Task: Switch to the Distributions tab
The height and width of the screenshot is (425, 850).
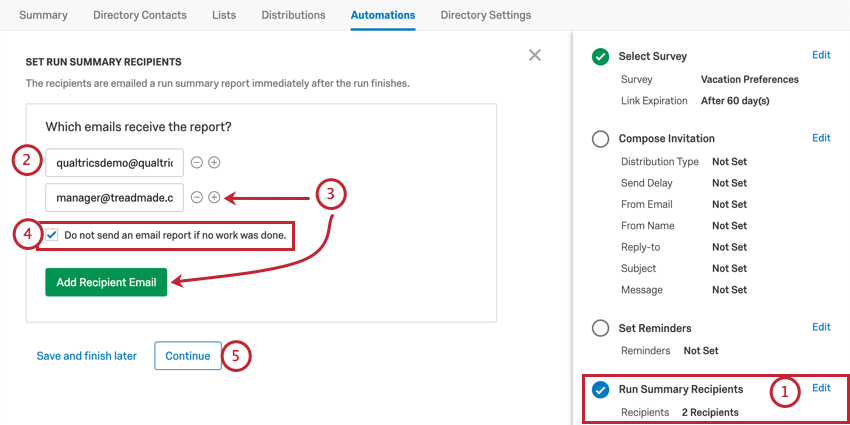Action: click(x=293, y=15)
